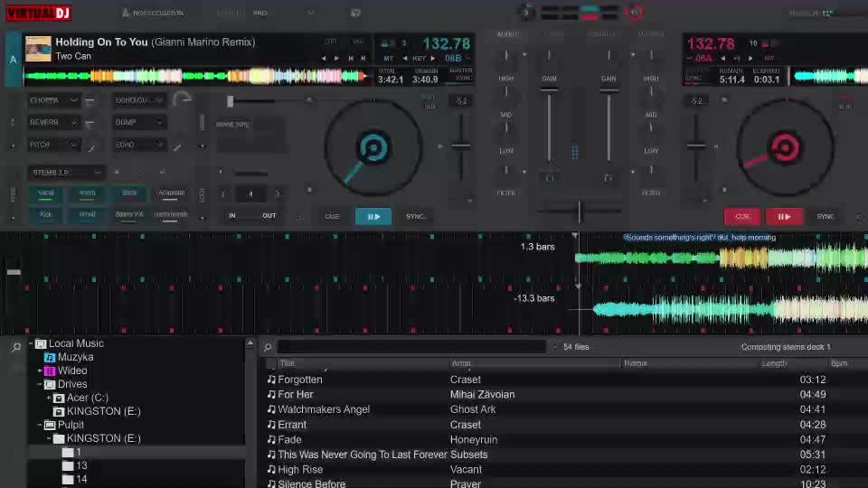Switch to the AUDIO mixer tab
This screenshot has height=488, width=868.
point(507,34)
